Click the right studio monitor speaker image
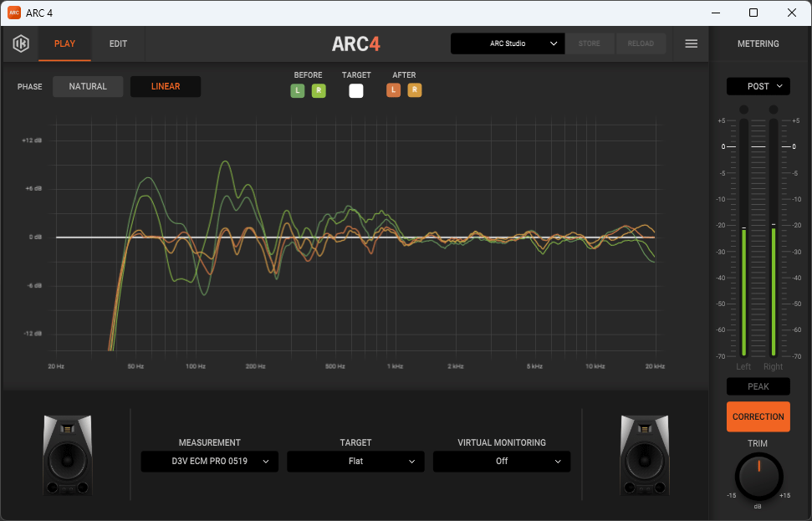 (x=644, y=455)
